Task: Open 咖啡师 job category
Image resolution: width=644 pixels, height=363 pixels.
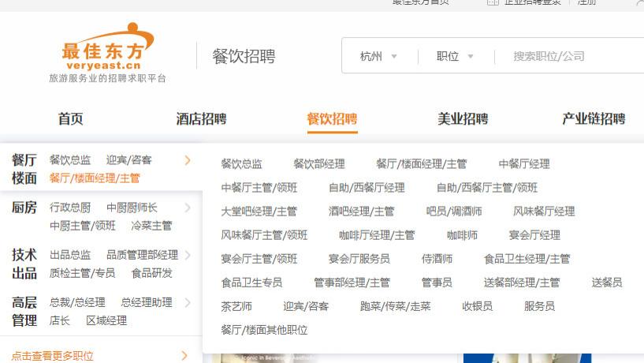Action: (x=462, y=235)
